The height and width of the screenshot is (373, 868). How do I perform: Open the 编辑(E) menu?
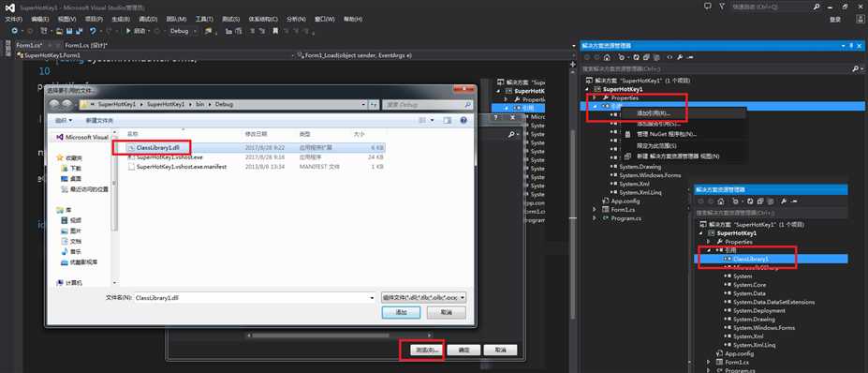click(40, 19)
